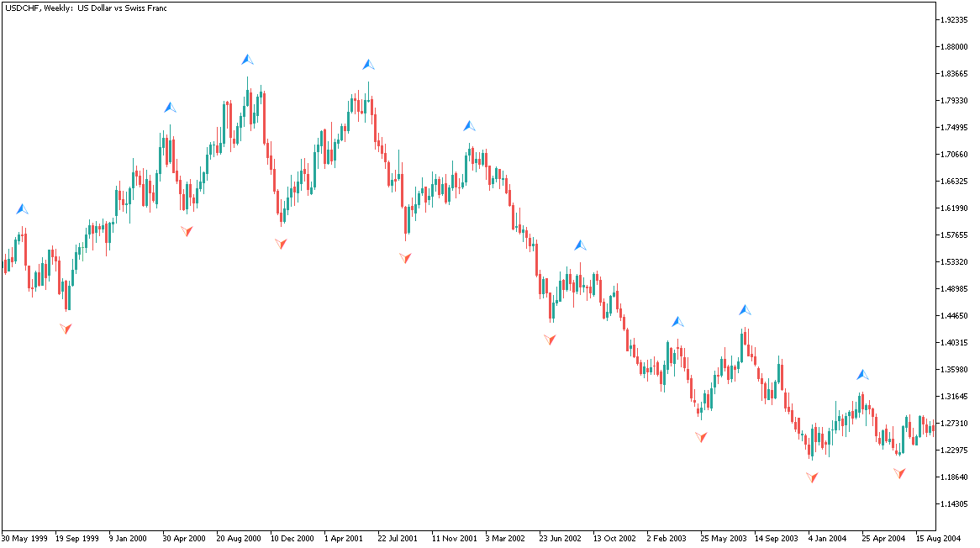Click the red arrow near the August 2004 low
980x548 pixels.
point(900,474)
